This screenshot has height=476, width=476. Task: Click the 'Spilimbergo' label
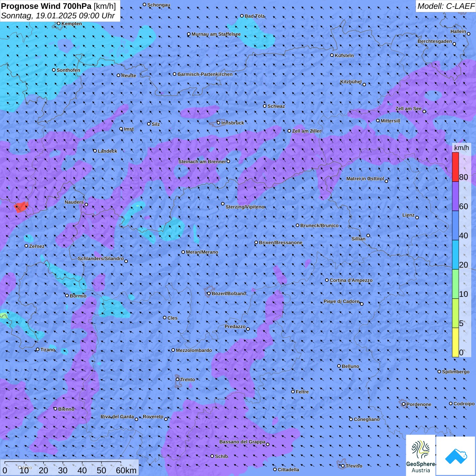tap(456, 372)
